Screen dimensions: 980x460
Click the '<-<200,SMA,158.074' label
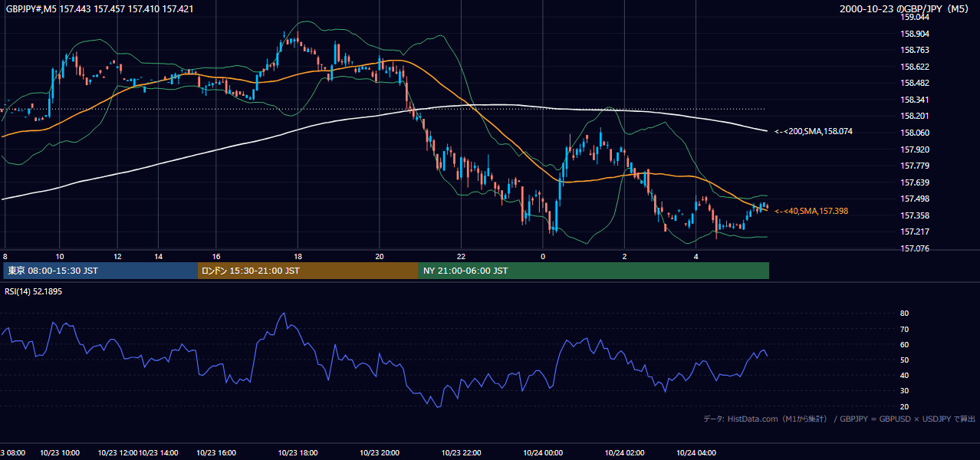click(813, 132)
